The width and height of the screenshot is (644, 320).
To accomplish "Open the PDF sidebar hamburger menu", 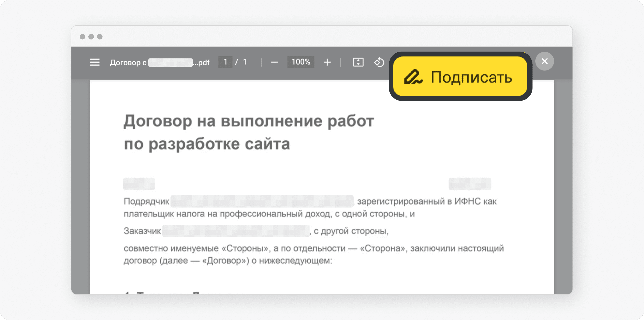I will (95, 62).
